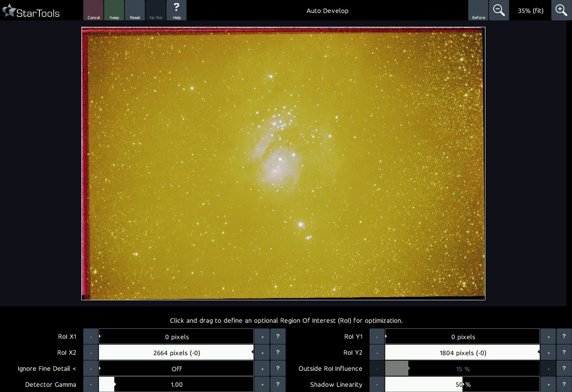Increase the Shadow Linearity percentage
The width and height of the screenshot is (572, 392).
coord(548,384)
